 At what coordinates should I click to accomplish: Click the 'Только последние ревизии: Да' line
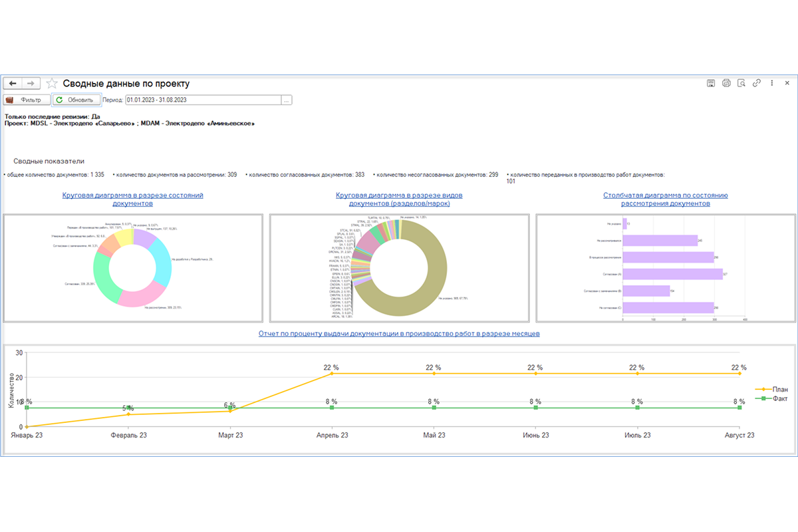pos(52,116)
